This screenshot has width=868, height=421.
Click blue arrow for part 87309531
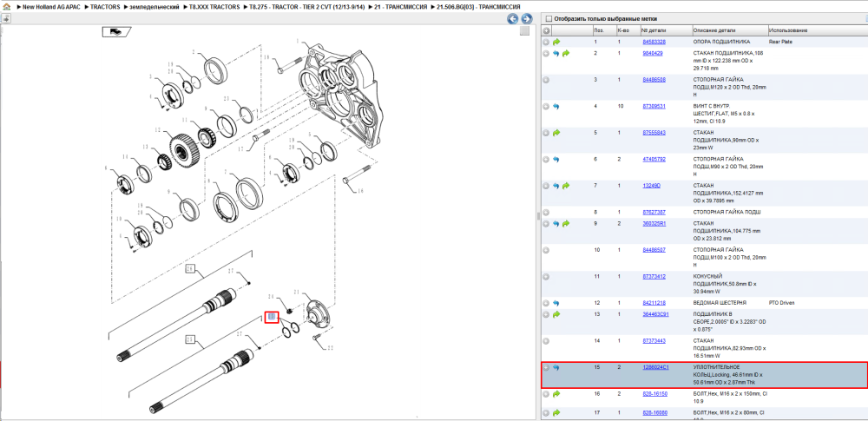556,107
